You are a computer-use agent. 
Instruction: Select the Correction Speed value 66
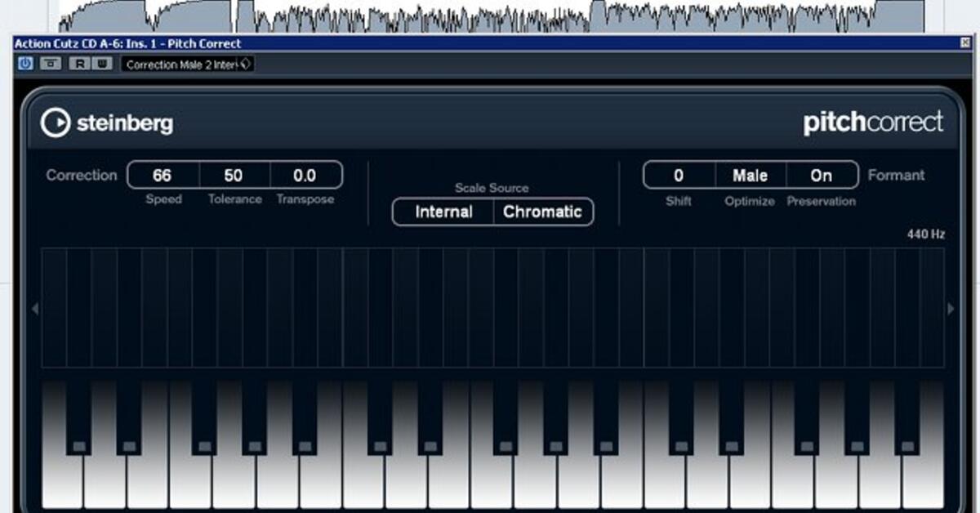163,175
